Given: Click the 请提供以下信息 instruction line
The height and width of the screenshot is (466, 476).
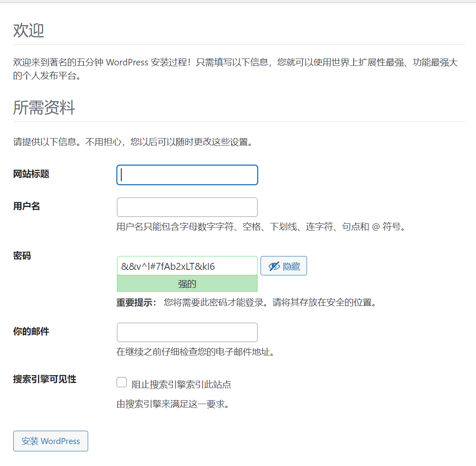Looking at the screenshot, I should click(x=133, y=142).
